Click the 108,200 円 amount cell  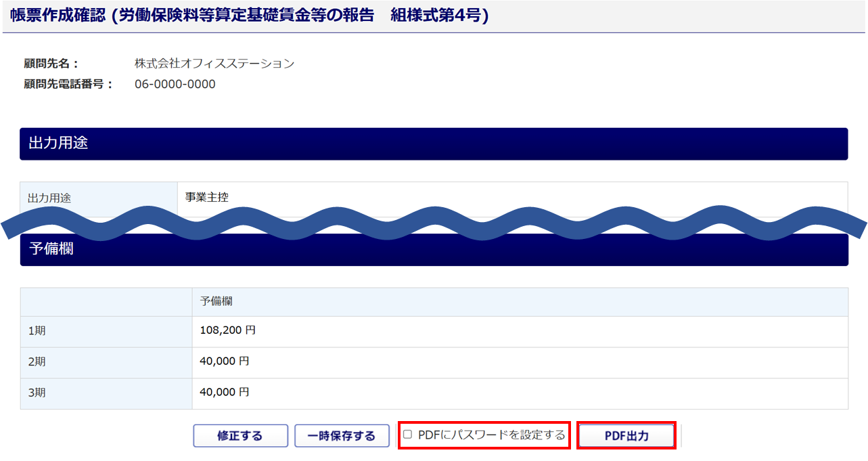[x=227, y=331]
